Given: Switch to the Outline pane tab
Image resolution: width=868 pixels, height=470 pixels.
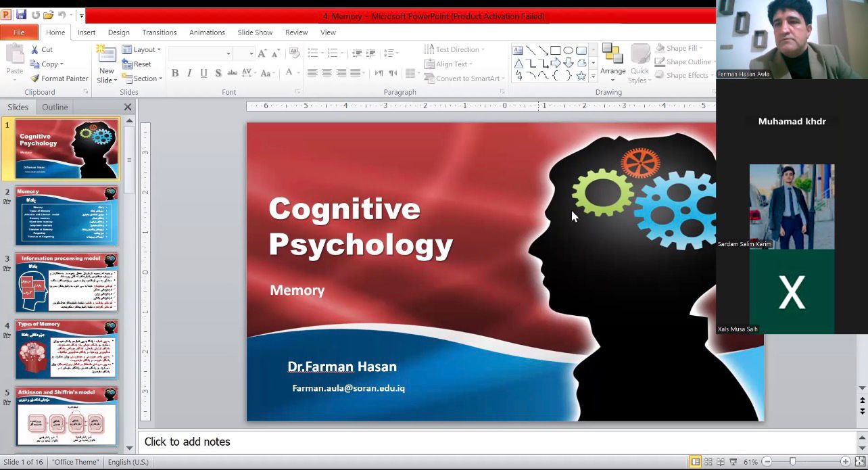Looking at the screenshot, I should 55,107.
